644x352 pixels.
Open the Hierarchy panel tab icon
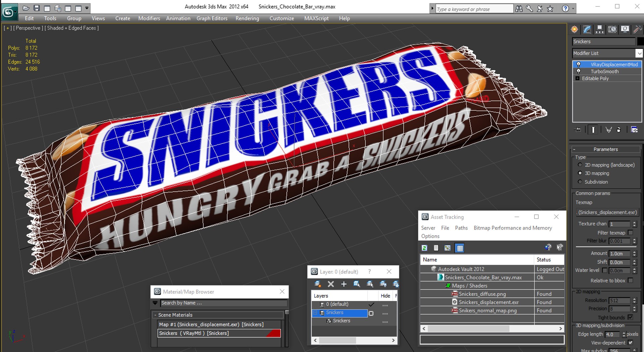pos(599,30)
